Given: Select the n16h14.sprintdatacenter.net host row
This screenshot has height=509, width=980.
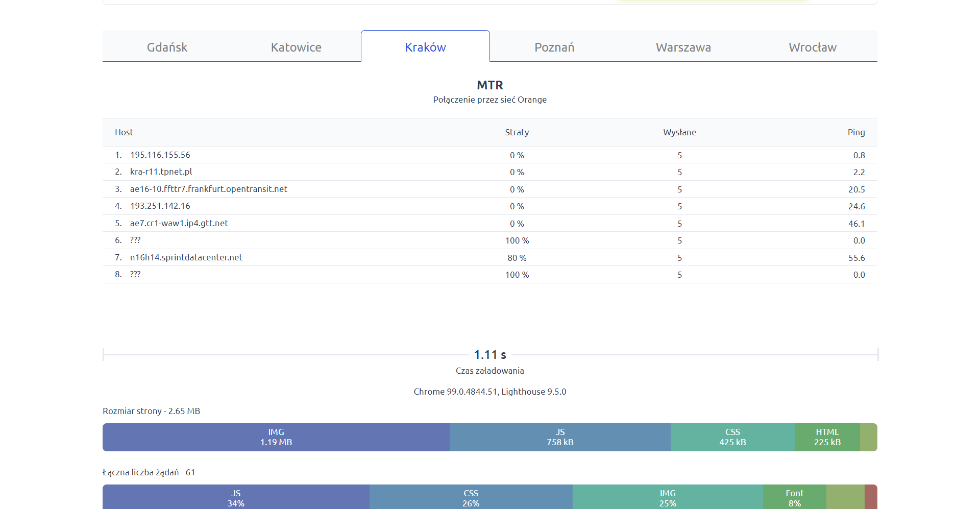Looking at the screenshot, I should click(186, 257).
